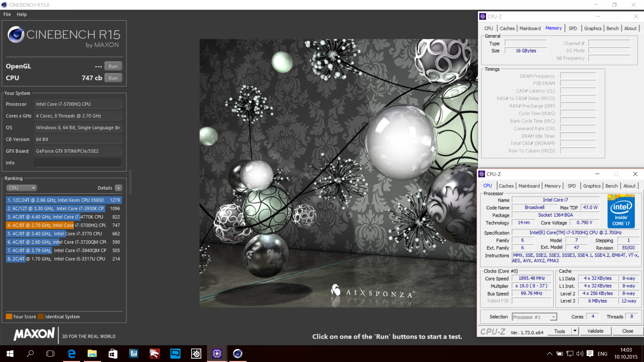
Task: Open Bench tab in lower CPU-Z window
Action: tap(611, 186)
